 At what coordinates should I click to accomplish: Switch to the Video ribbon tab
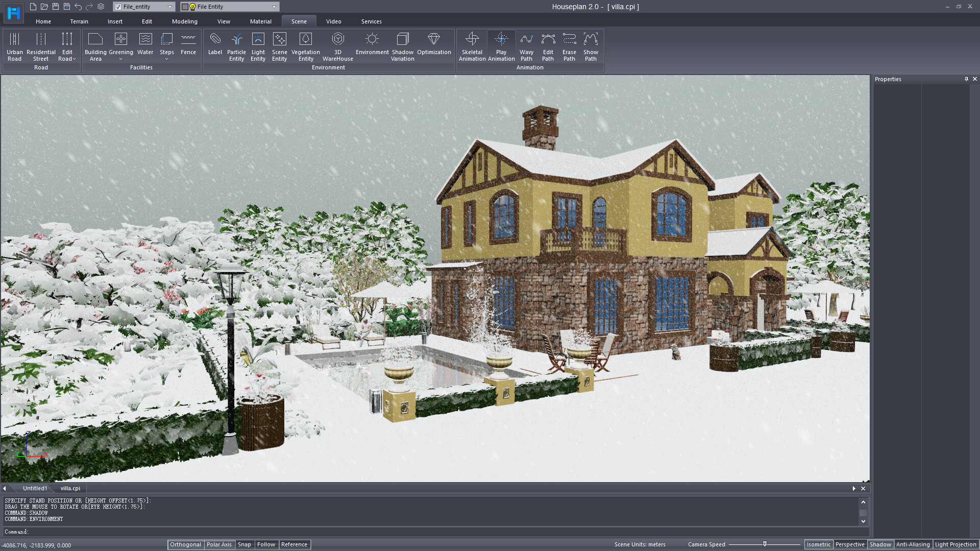coord(333,21)
